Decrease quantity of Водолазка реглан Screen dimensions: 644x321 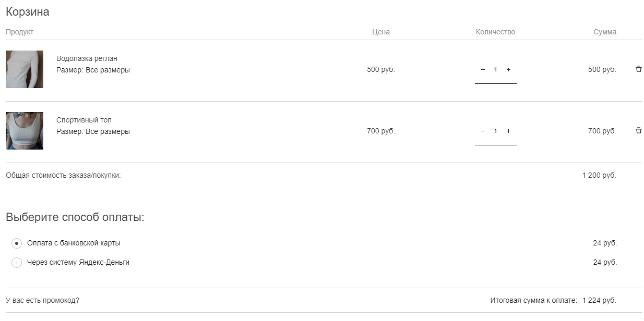pos(483,70)
